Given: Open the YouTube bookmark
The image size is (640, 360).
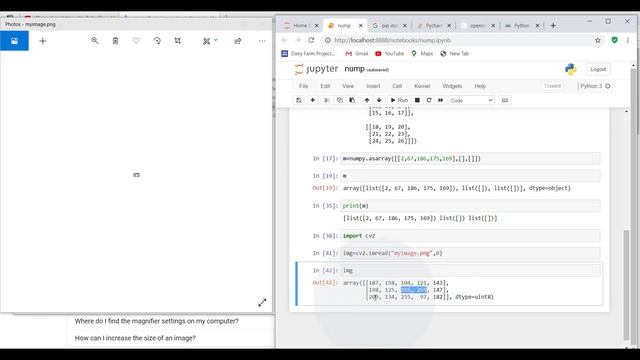Looking at the screenshot, I should coord(389,53).
